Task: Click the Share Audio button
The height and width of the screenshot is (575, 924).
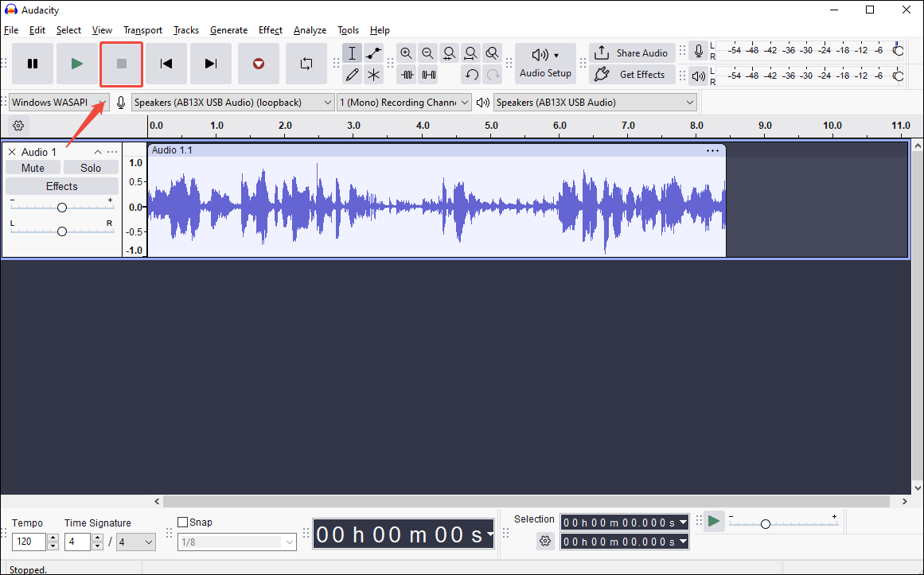Action: (632, 53)
